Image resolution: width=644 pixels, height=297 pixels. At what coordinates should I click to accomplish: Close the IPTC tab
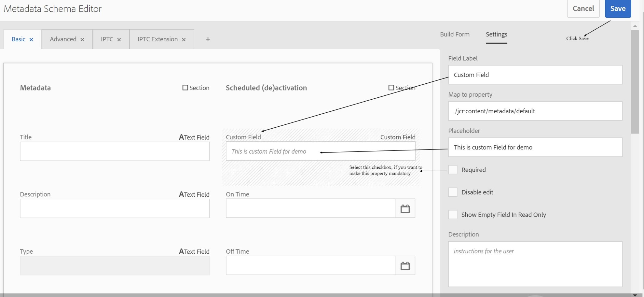click(x=119, y=39)
